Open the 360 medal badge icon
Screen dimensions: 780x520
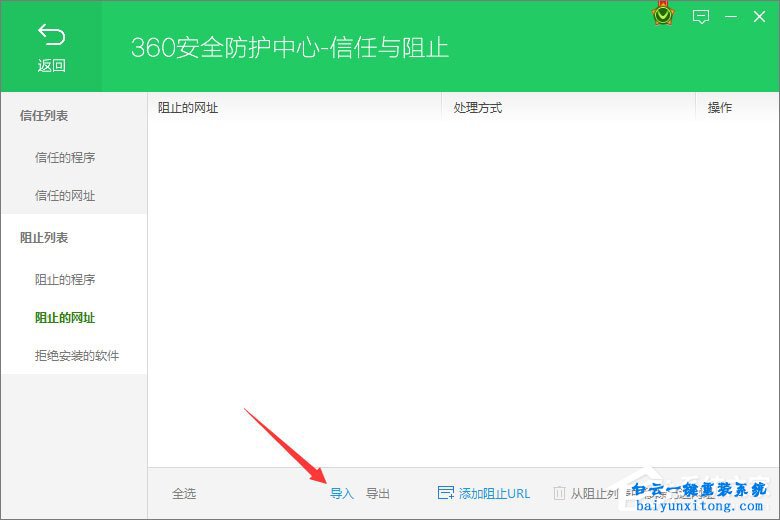662,16
